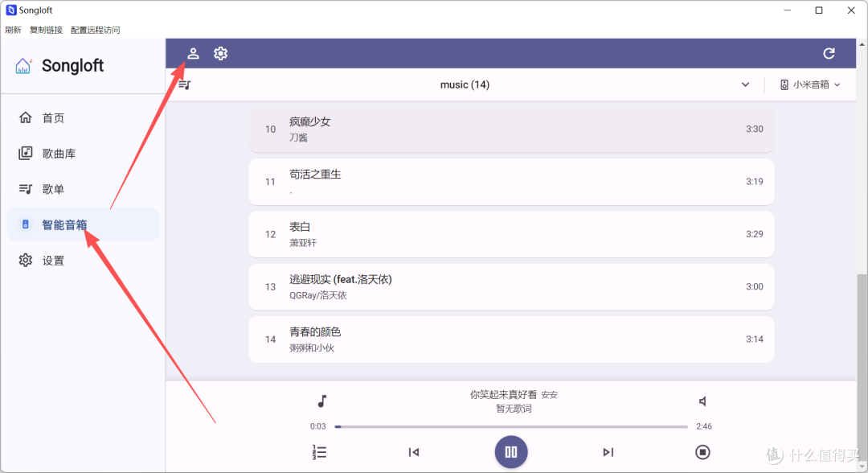Click the 复制链接 menu item

(46, 30)
